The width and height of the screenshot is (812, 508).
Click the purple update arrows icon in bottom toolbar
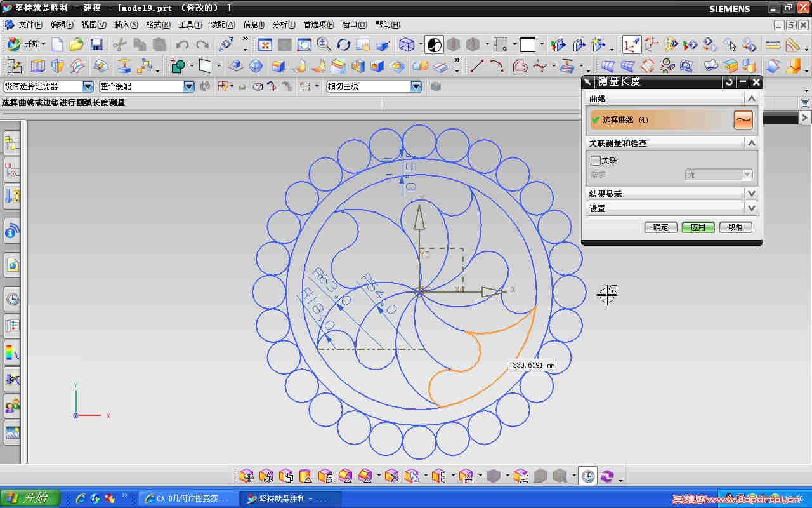pyautogui.click(x=608, y=476)
